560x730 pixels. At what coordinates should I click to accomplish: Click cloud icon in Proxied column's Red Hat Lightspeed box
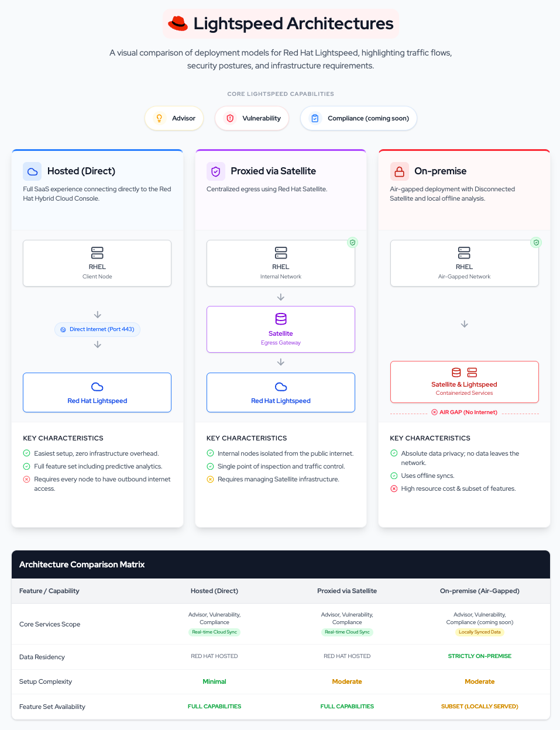[281, 387]
